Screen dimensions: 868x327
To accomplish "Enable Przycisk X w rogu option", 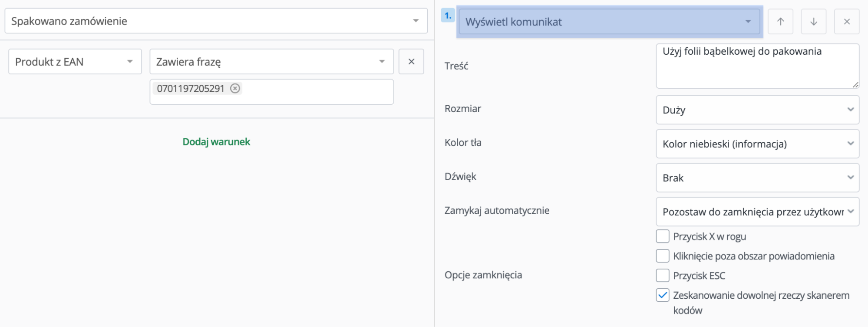I will coord(663,236).
